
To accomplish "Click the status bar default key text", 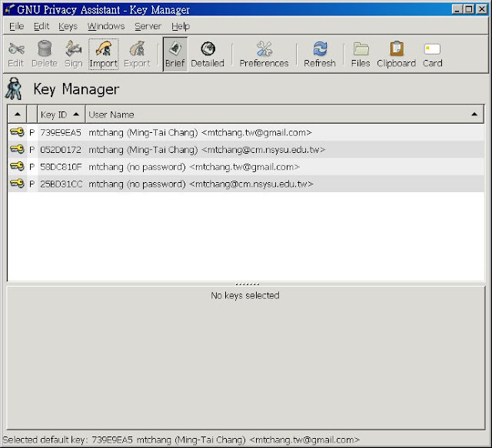I will [x=181, y=440].
